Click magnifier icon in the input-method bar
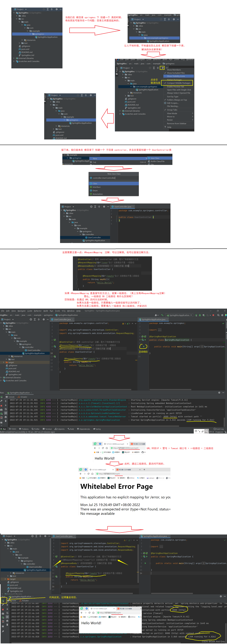This screenshot has width=227, height=644. (207, 431)
